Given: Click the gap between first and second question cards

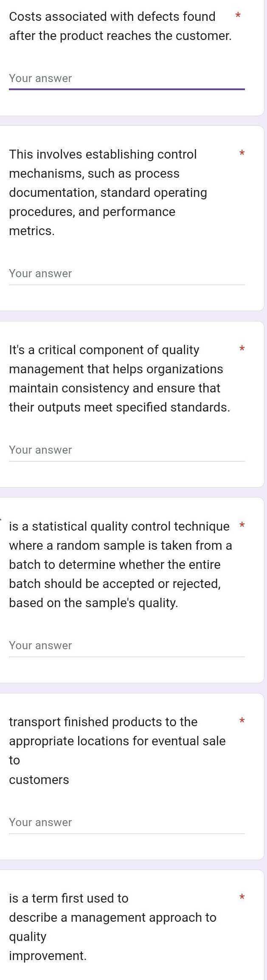Looking at the screenshot, I should (132, 121).
